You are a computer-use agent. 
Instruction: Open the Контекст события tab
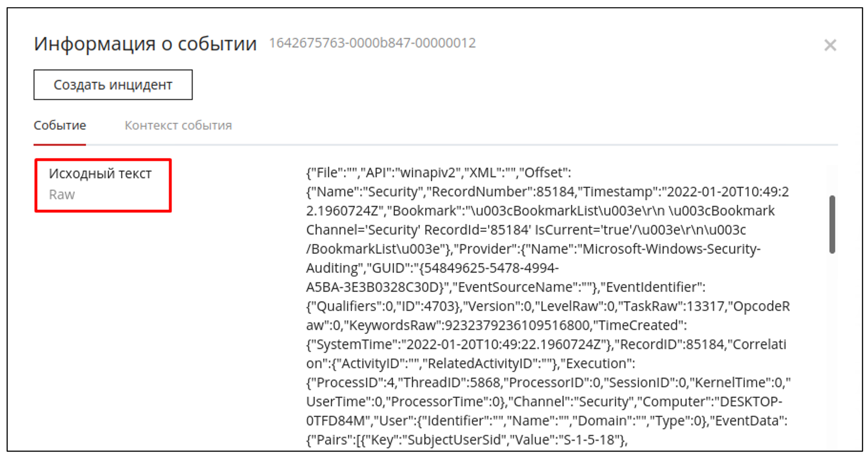click(178, 126)
